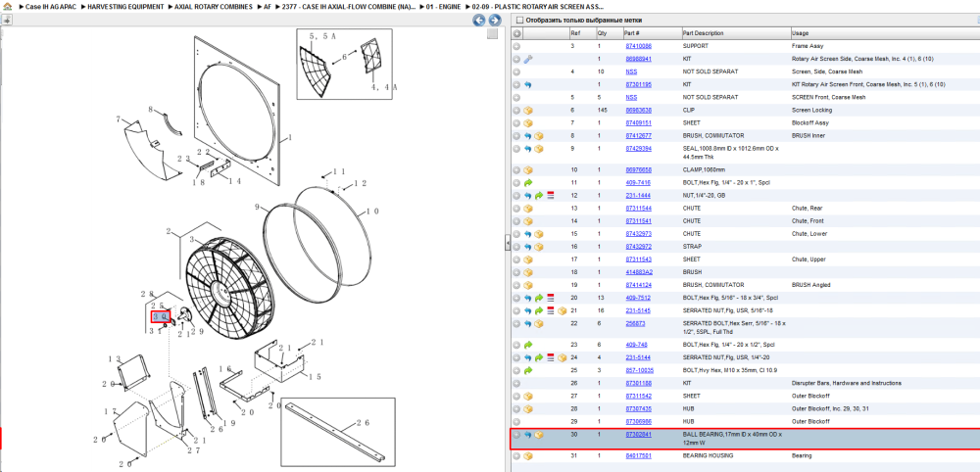Viewport: 980px width, 472px height.
Task: Click the package icon on BALL BEARING row
Action: pos(539,435)
